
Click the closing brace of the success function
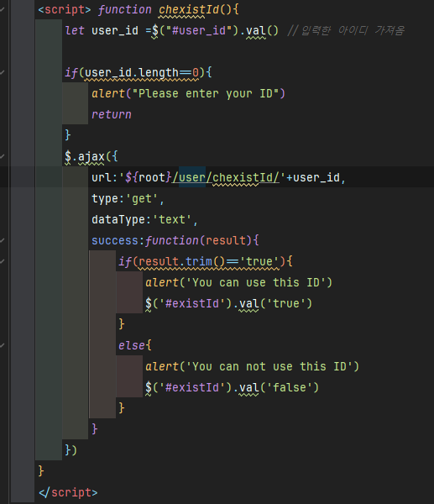(x=95, y=429)
